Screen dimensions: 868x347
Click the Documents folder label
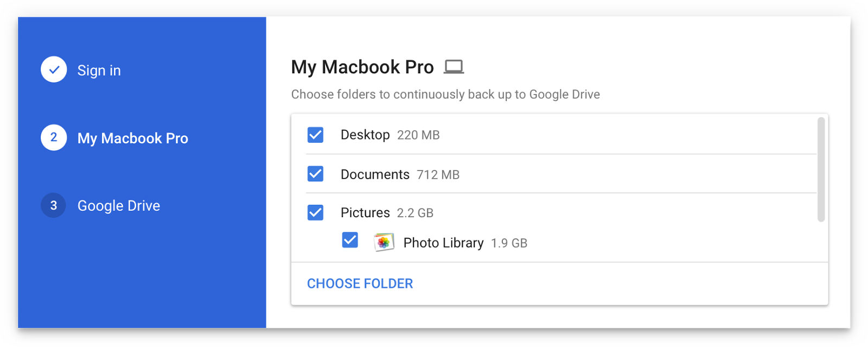[x=375, y=174]
